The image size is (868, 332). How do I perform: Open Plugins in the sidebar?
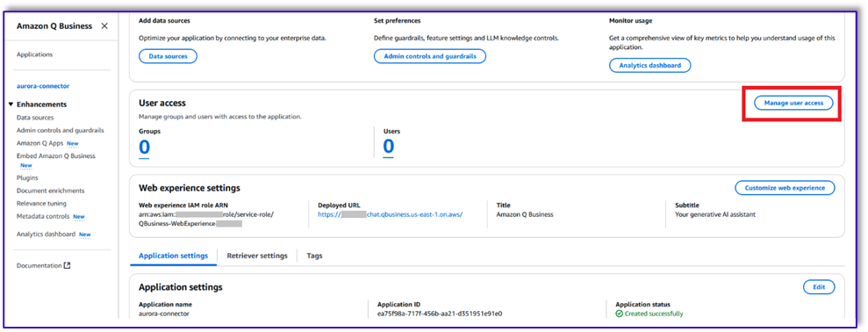27,178
